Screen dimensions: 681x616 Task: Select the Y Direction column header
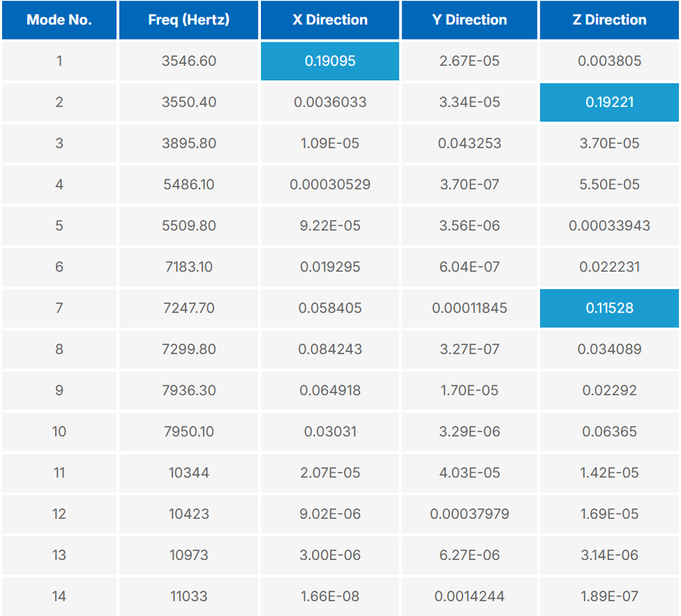coord(469,20)
